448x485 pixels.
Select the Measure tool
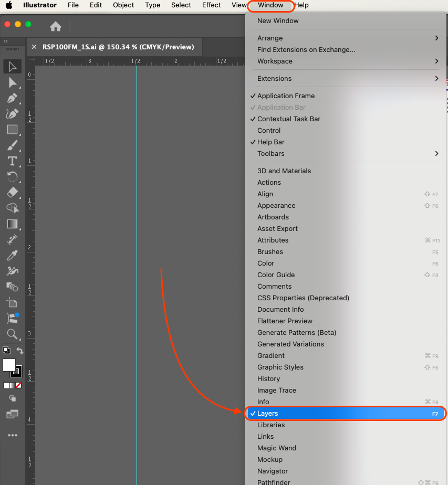(x=13, y=240)
